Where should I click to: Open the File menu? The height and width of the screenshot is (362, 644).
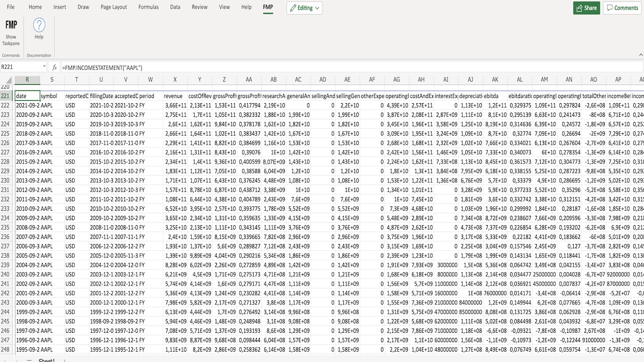tap(11, 7)
